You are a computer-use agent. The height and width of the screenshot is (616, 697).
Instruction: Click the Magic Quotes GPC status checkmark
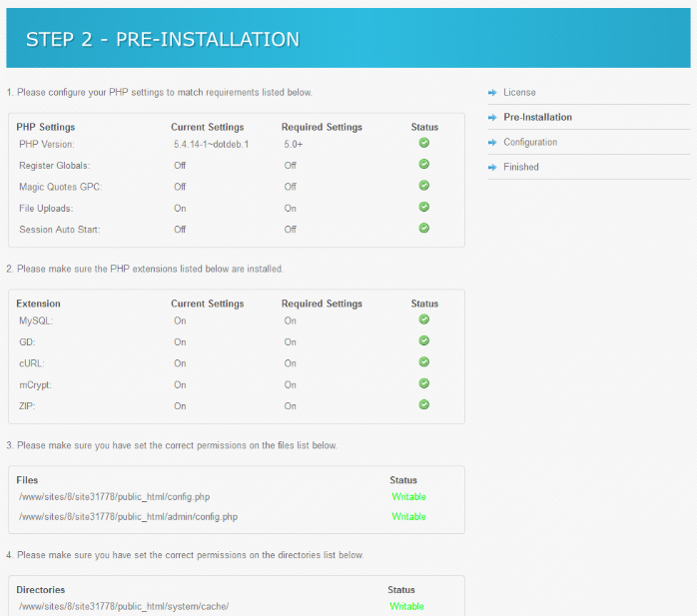coord(424,186)
